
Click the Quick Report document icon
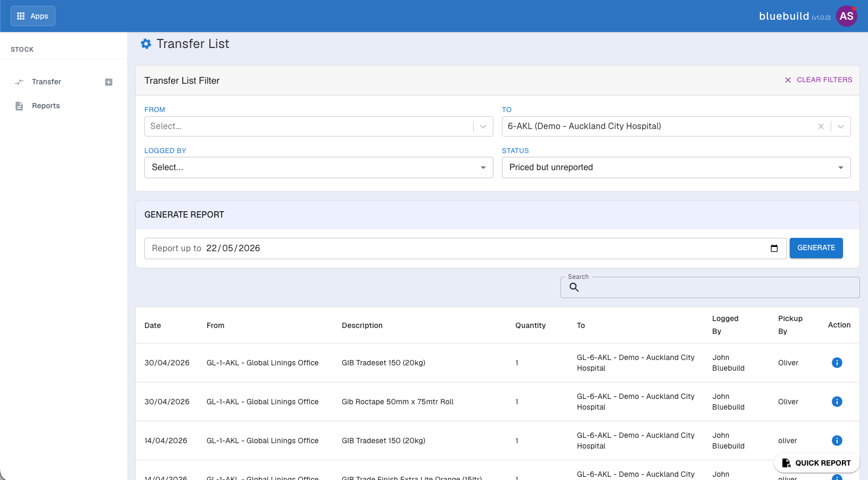pyautogui.click(x=786, y=463)
